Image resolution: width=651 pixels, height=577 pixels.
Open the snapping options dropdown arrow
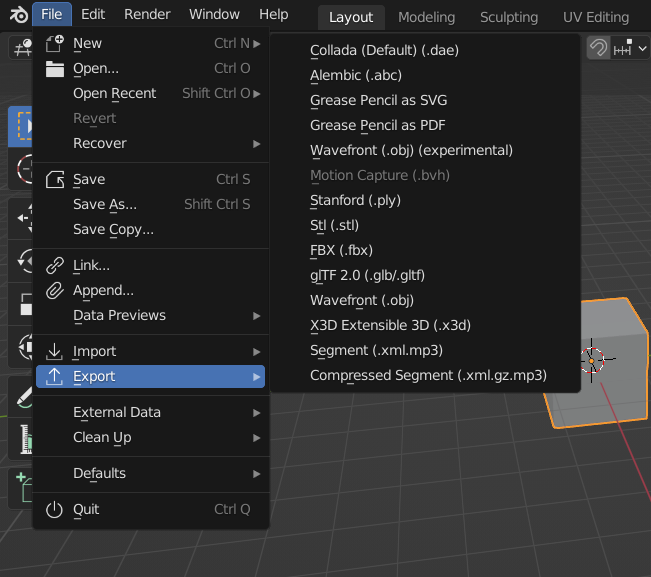[642, 49]
